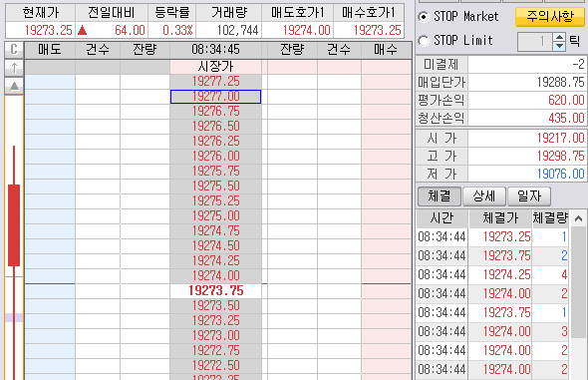Viewport: 588px width, 380px height.
Task: Select price level 19275.00 in ladder
Action: pos(215,216)
